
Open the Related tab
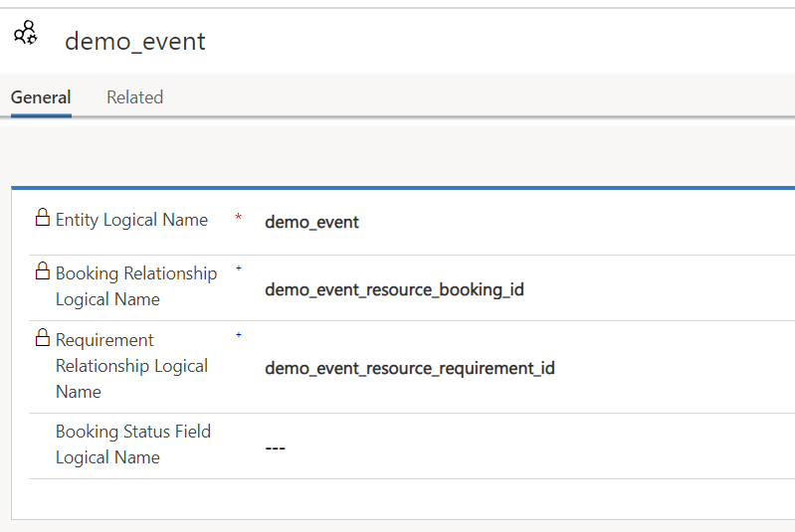[134, 97]
